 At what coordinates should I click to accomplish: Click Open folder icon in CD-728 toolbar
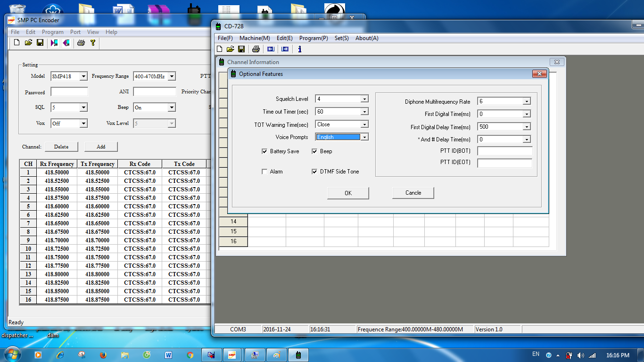point(230,49)
